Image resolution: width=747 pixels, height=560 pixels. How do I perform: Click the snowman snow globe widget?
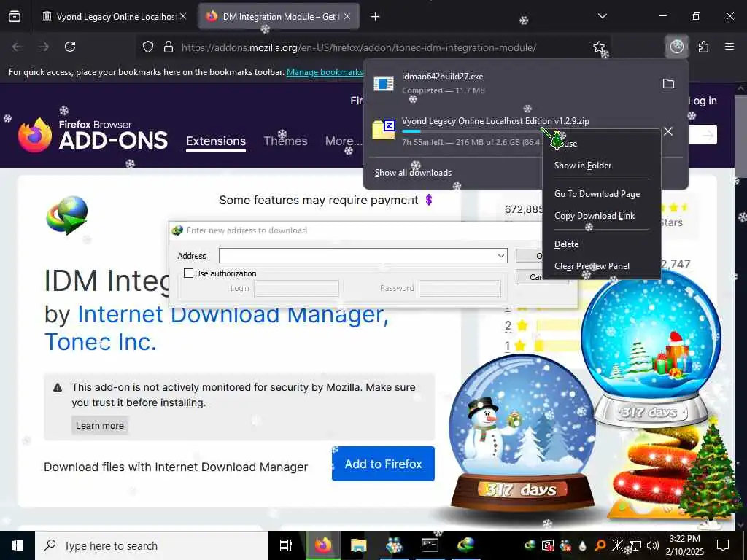tap(522, 434)
